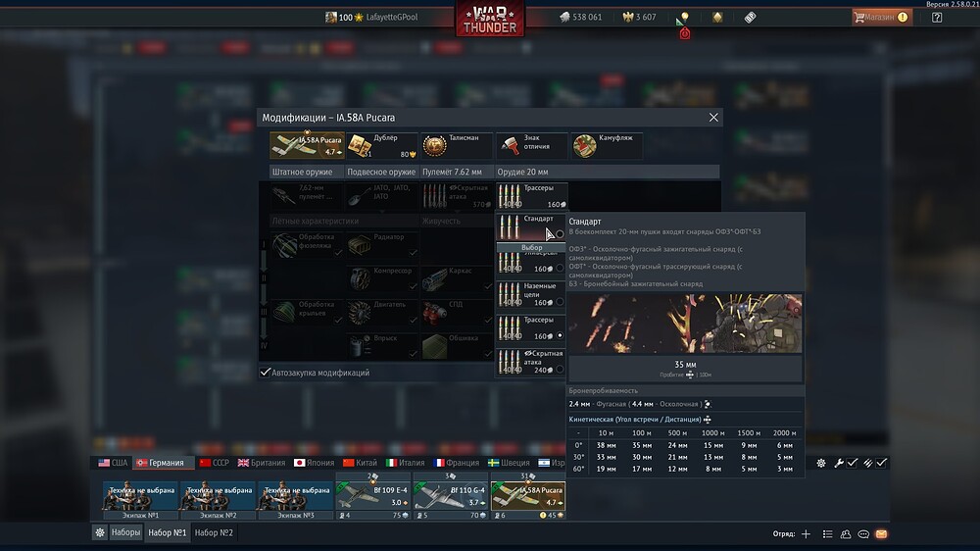Click the Радиатор modification icon
The image size is (980, 551).
click(360, 246)
